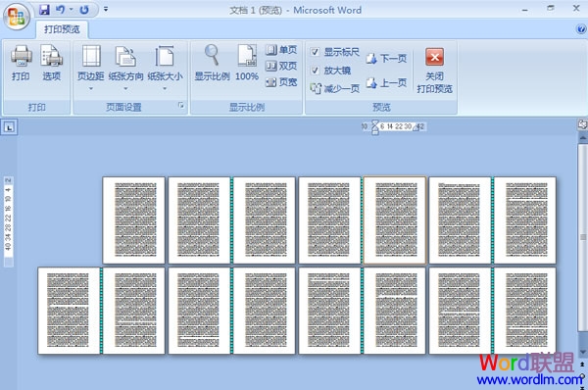Select the highlighted fifth page in top row

tap(395, 220)
